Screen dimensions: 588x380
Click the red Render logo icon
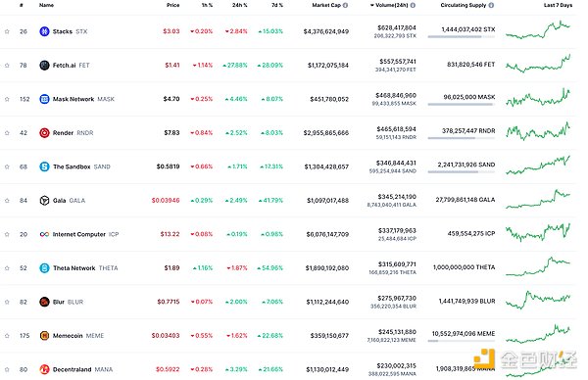coord(44,132)
